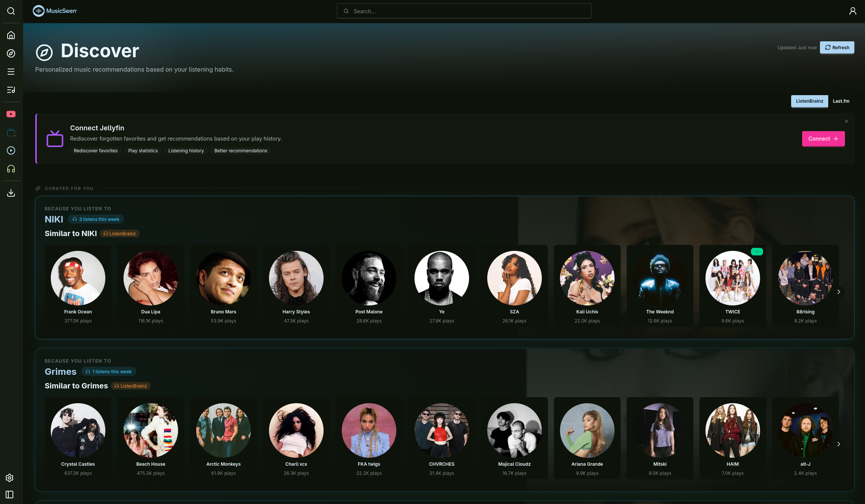Click the Rediscover favorites tag

[x=95, y=151]
